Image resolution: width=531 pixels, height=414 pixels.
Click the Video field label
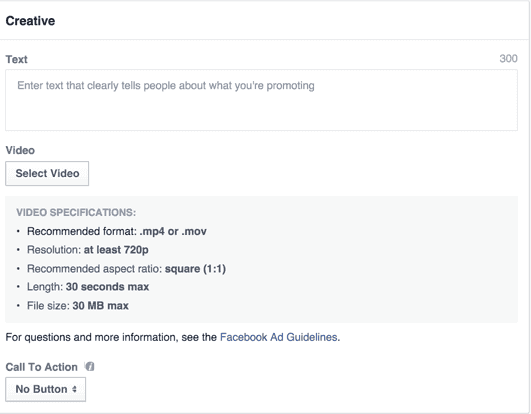click(x=20, y=150)
